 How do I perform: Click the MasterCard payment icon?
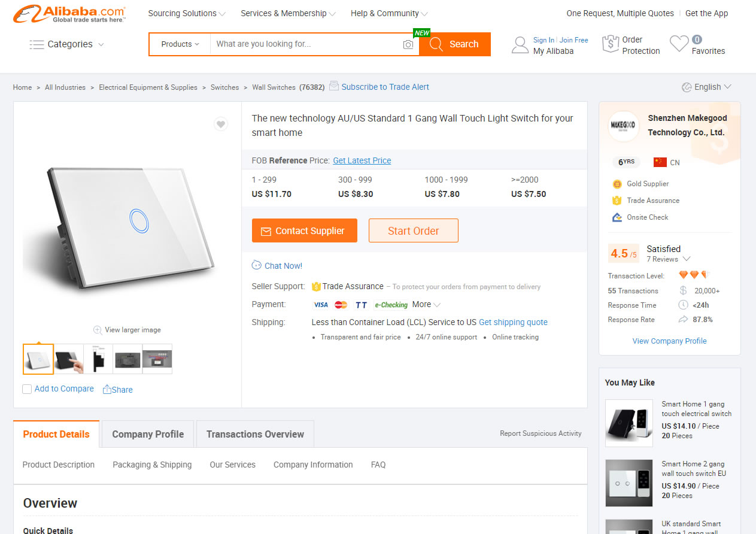point(341,305)
